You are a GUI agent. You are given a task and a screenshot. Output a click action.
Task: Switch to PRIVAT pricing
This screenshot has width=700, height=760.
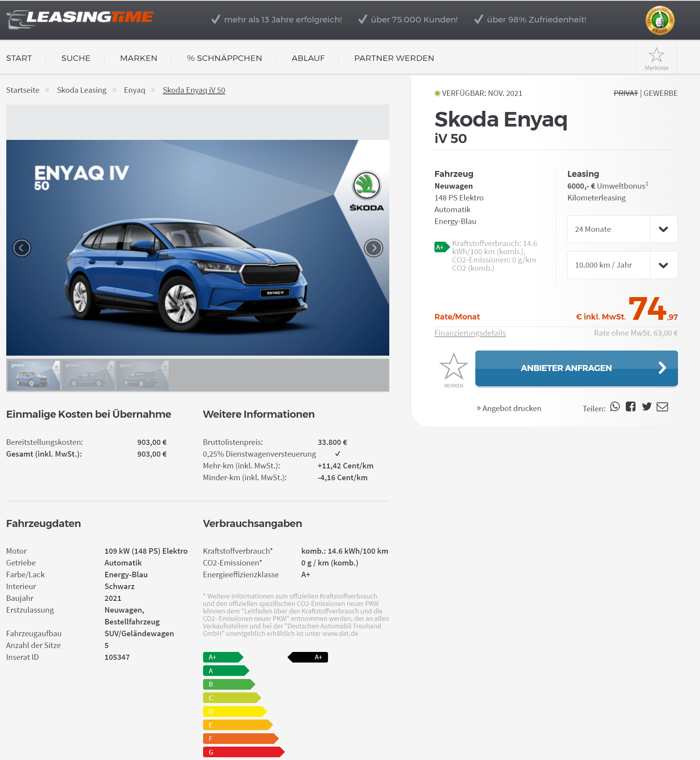(x=626, y=93)
